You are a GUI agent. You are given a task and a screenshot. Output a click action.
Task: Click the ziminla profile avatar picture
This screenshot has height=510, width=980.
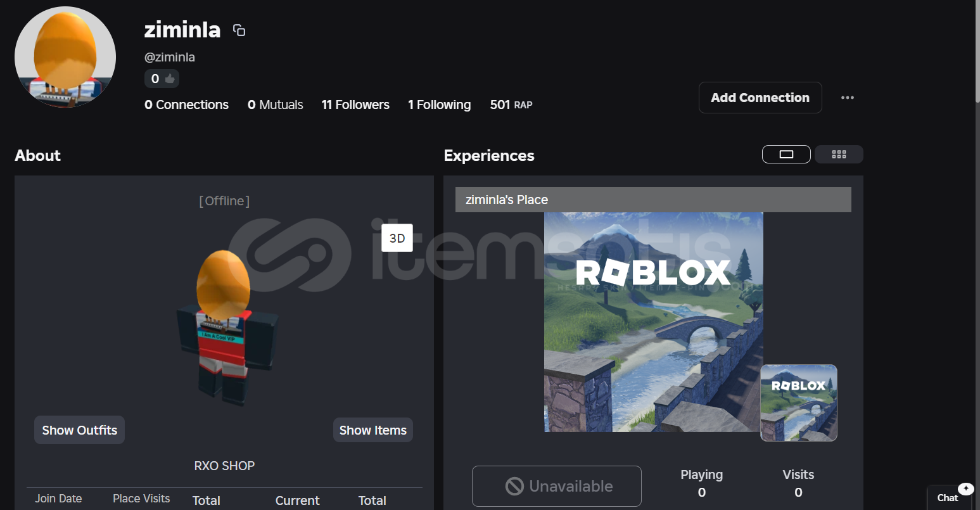(x=65, y=57)
